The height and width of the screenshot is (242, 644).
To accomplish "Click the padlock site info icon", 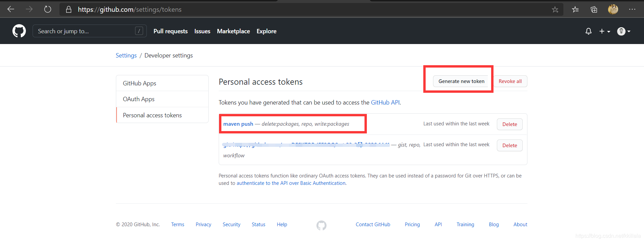I will coord(69,9).
